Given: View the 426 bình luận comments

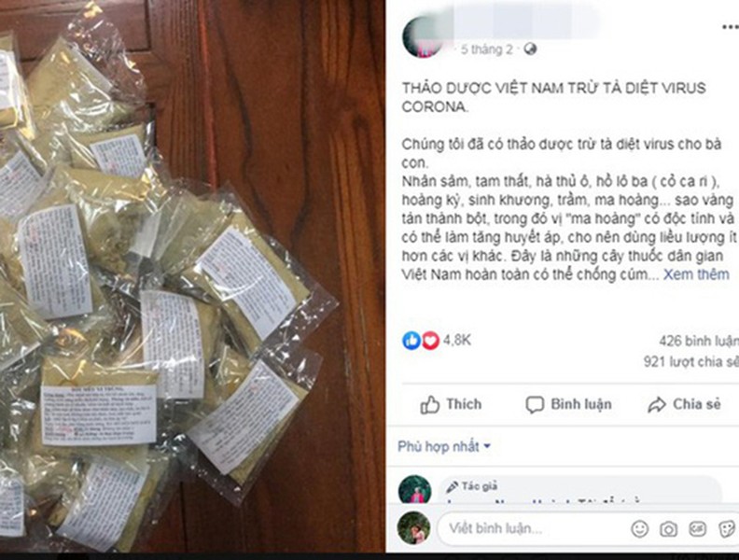Looking at the screenshot, I should click(x=699, y=341).
